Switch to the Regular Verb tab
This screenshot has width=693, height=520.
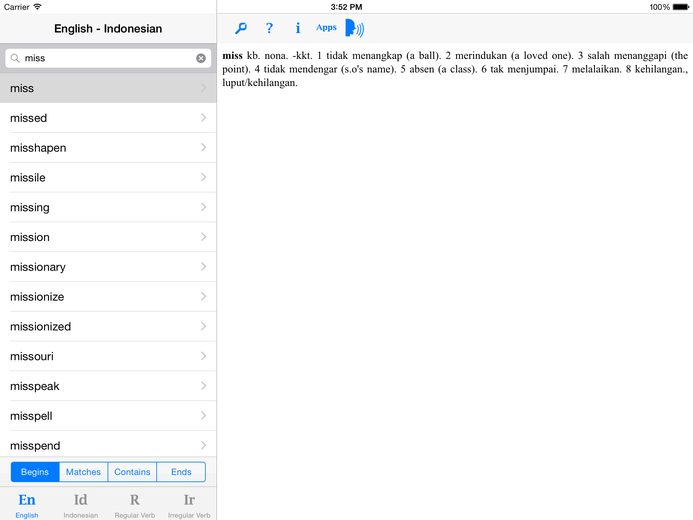(135, 505)
